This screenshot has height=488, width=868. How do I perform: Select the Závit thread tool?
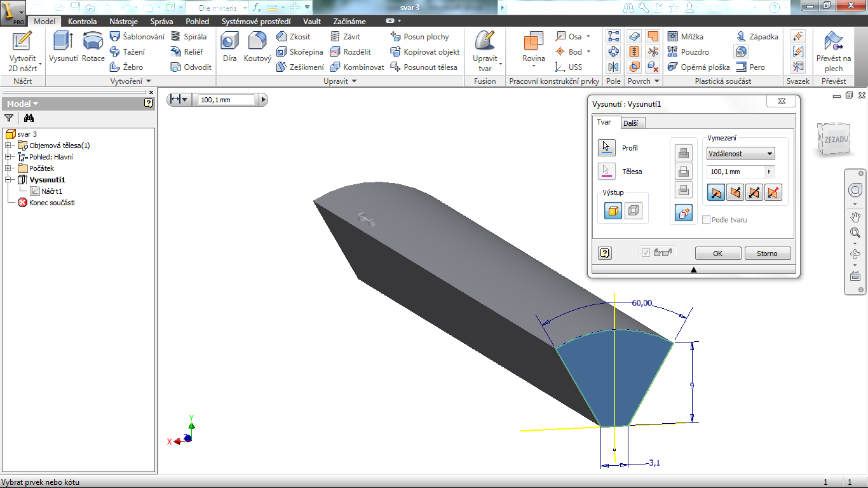[x=345, y=37]
